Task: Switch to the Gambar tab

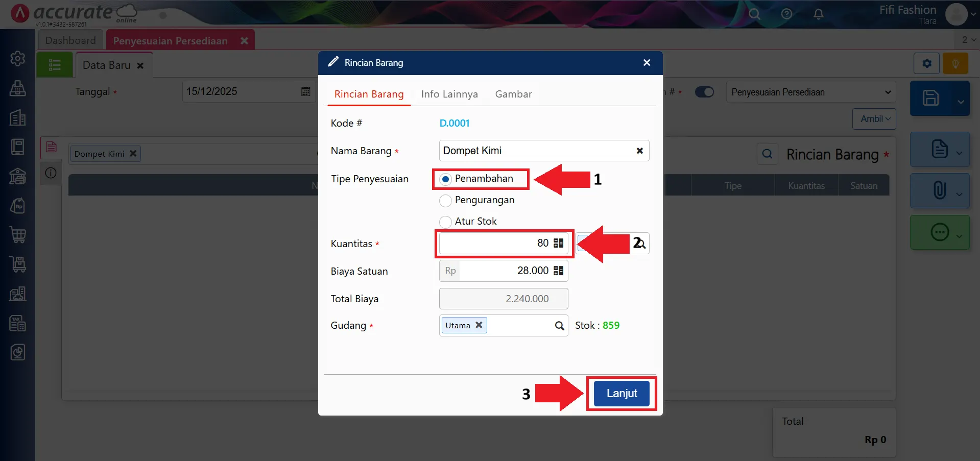Action: pyautogui.click(x=513, y=94)
